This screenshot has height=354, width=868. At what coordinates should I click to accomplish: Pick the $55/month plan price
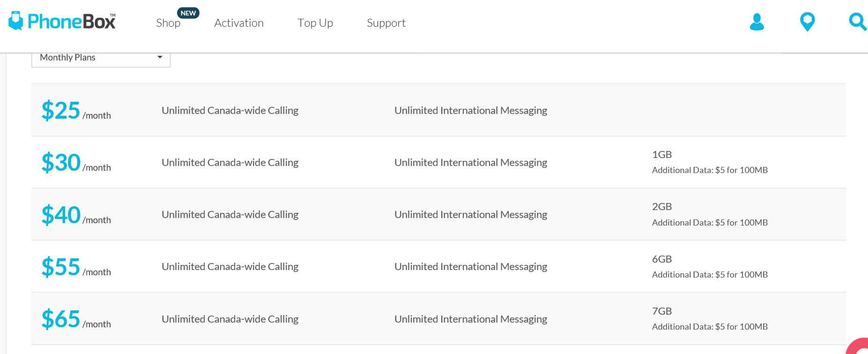click(x=61, y=267)
